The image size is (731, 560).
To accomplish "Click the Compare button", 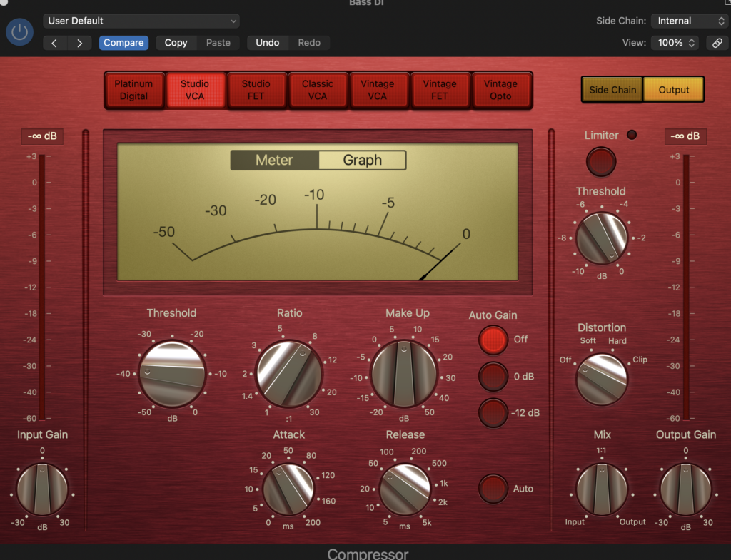I will 123,43.
